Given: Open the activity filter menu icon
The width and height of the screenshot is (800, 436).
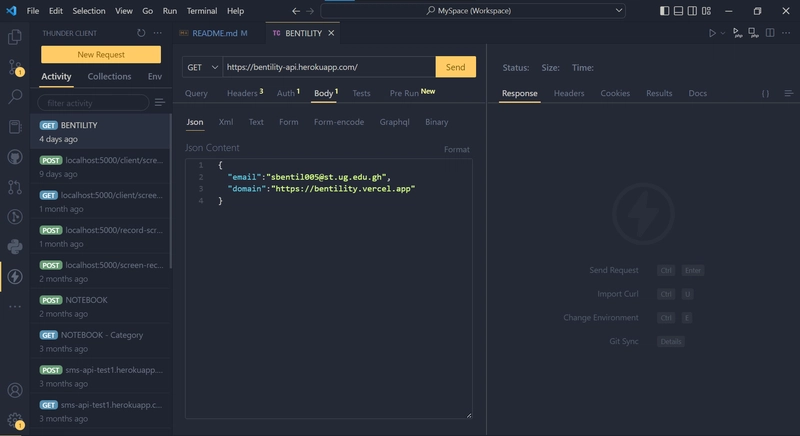Looking at the screenshot, I should point(160,102).
